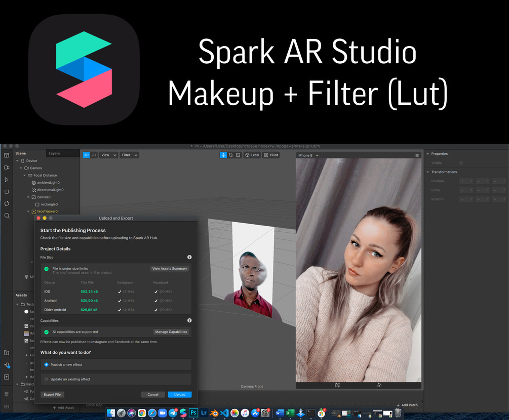
Task: Select directionalLight0 in scene tree
Action: [x=50, y=190]
